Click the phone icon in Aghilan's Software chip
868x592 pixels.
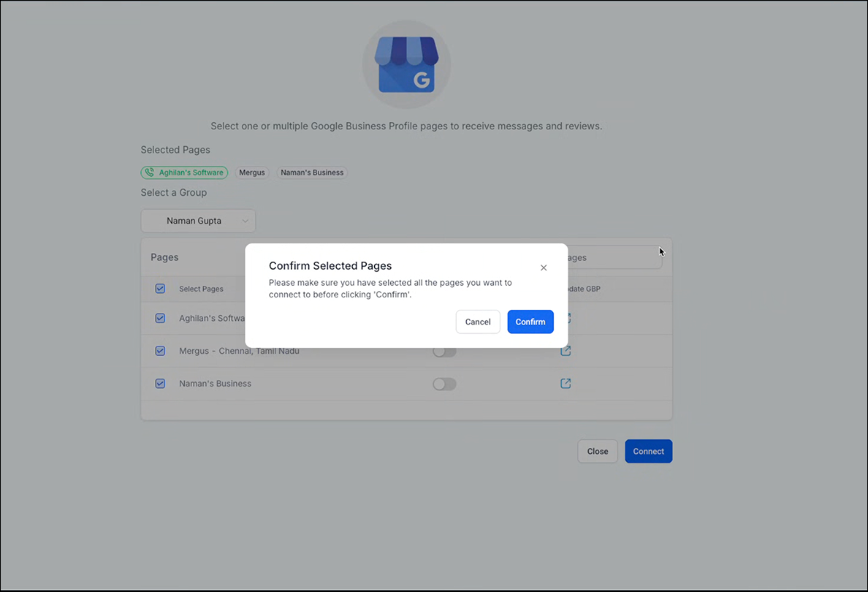point(150,172)
